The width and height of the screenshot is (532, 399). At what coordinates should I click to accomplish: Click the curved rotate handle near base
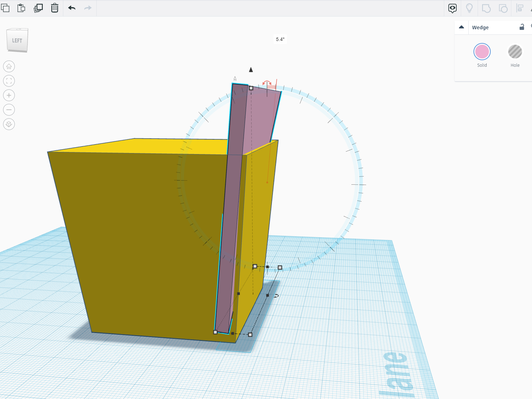(x=276, y=296)
